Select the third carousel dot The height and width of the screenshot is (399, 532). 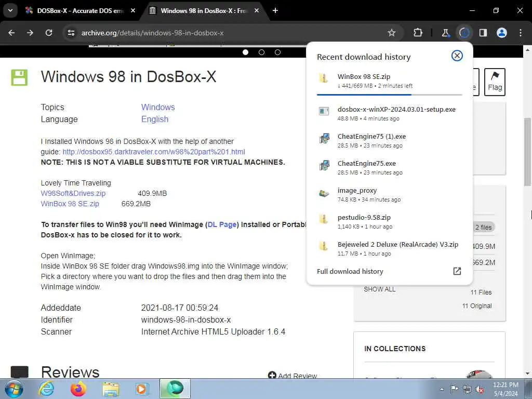point(277,52)
